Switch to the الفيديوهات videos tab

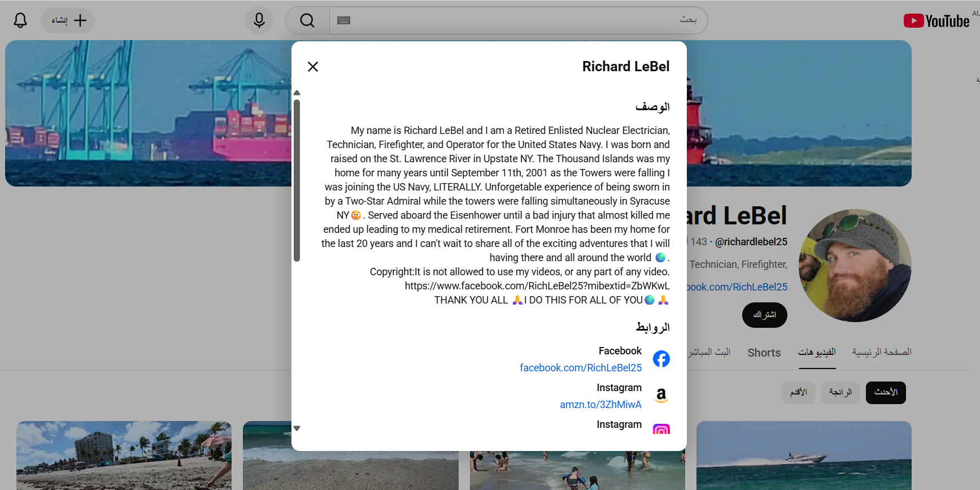pyautogui.click(x=817, y=352)
